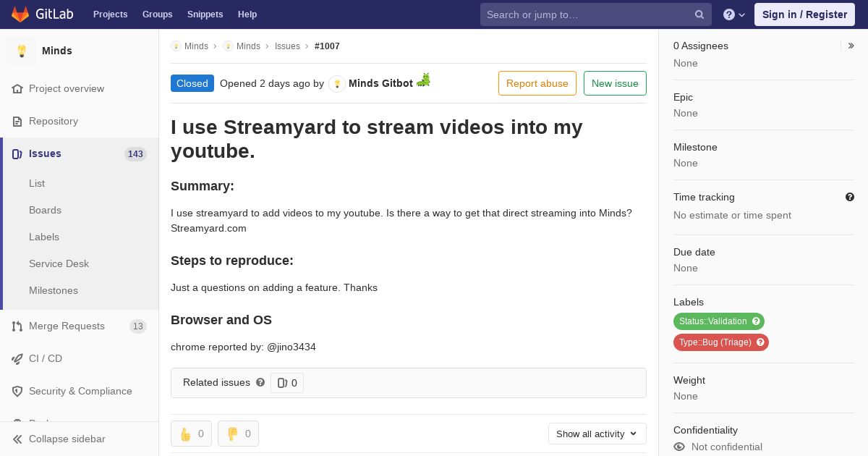Click the Related issues help icon
Image resolution: width=868 pixels, height=456 pixels.
point(260,382)
